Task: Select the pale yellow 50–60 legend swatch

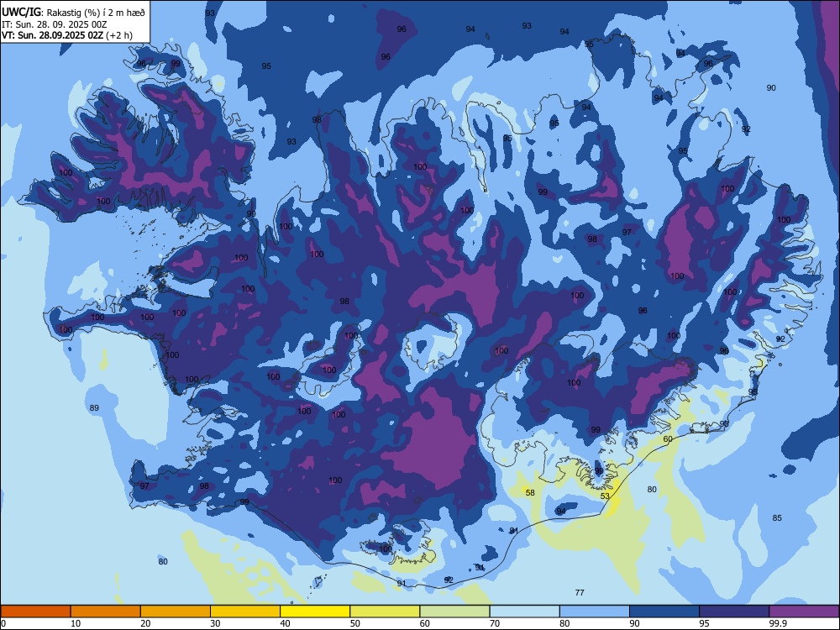Action: click(x=386, y=612)
